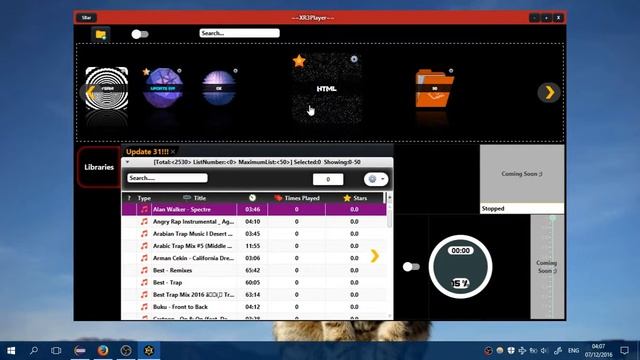640x360 pixels.
Task: Select Arabian Trap Music I Desert track
Action: 254,234
